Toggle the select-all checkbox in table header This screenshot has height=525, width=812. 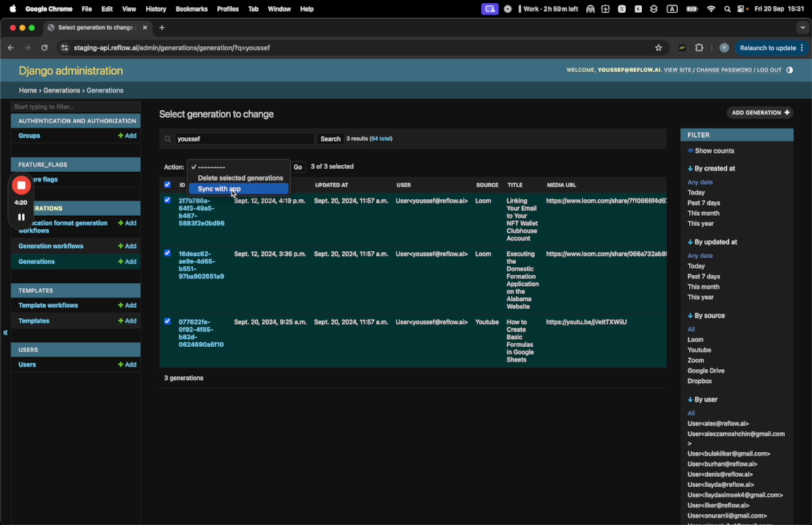(x=168, y=184)
